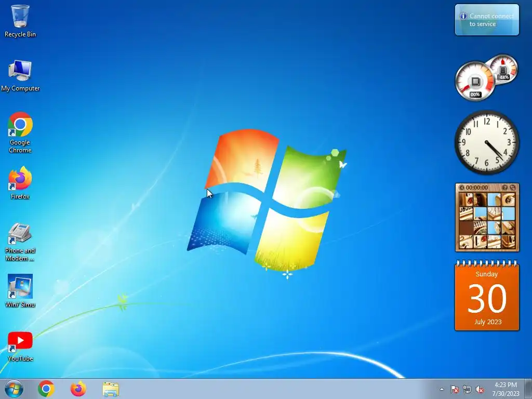Move puzzle tile directly above the empty slot

click(466, 214)
